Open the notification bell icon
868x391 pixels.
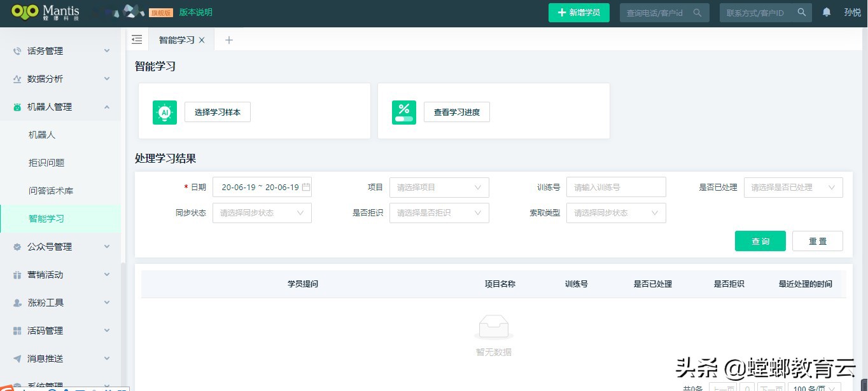[825, 12]
